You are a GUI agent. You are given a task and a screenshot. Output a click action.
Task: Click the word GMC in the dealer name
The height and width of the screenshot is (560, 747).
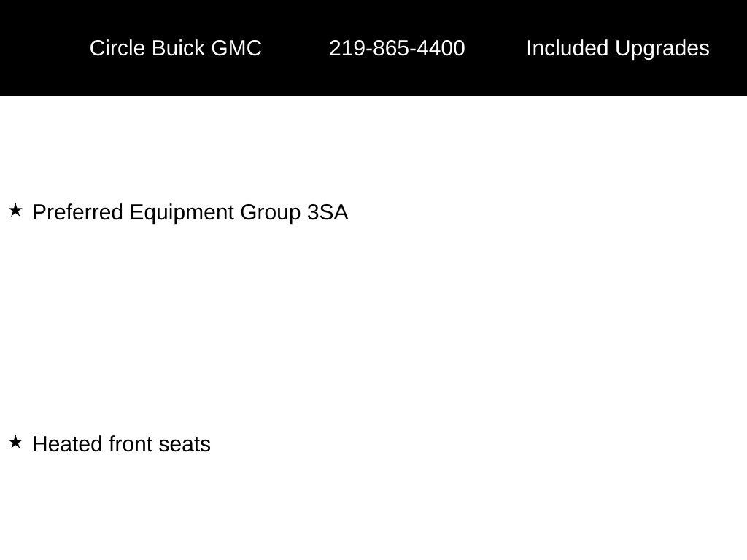click(236, 48)
